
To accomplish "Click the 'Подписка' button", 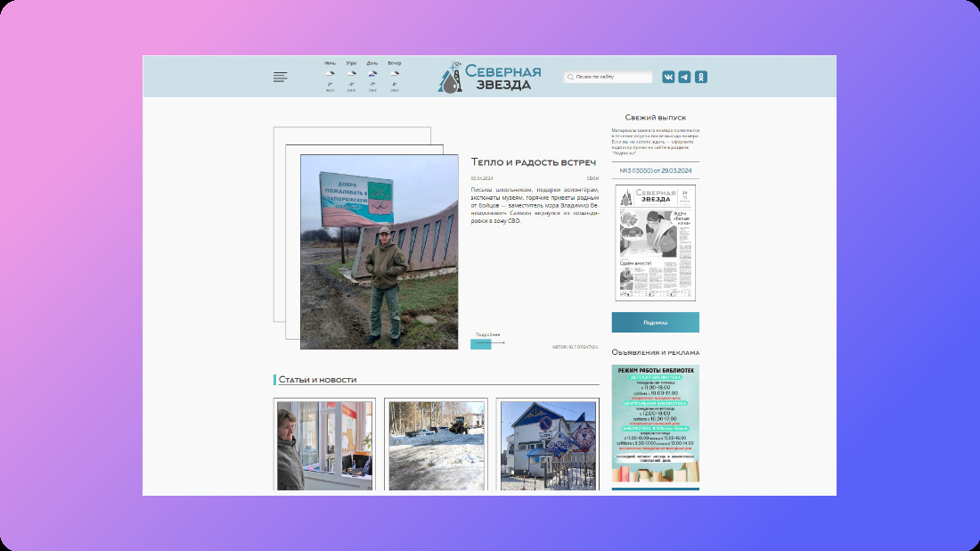I will (x=655, y=322).
